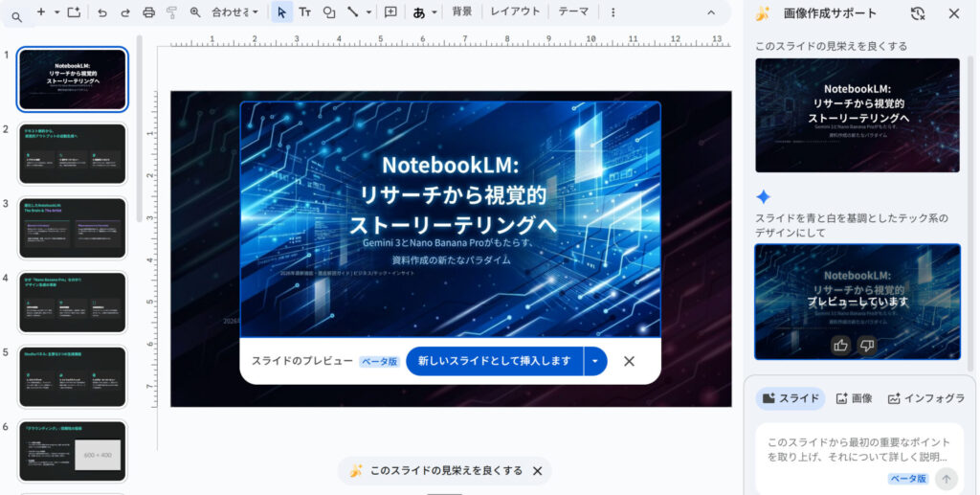Click banana icon in 画像作成サポート header
This screenshot has height=495, width=980.
(x=762, y=13)
